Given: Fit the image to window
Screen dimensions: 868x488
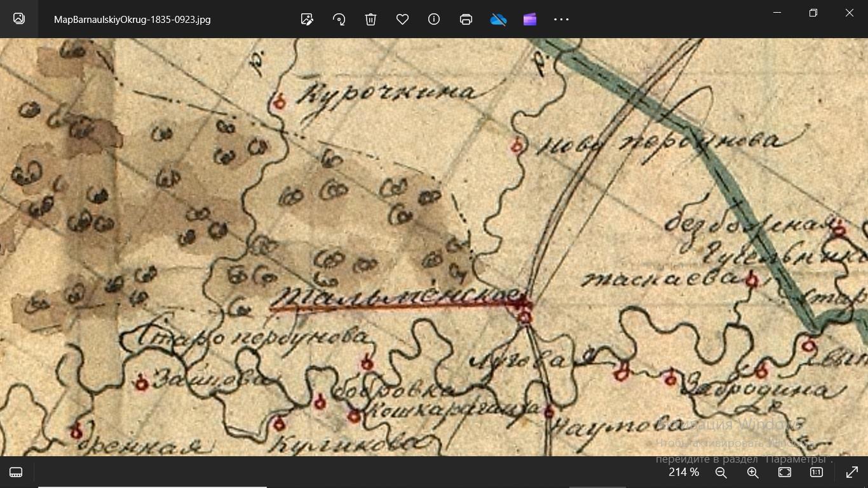Looking at the screenshot, I should tap(785, 472).
